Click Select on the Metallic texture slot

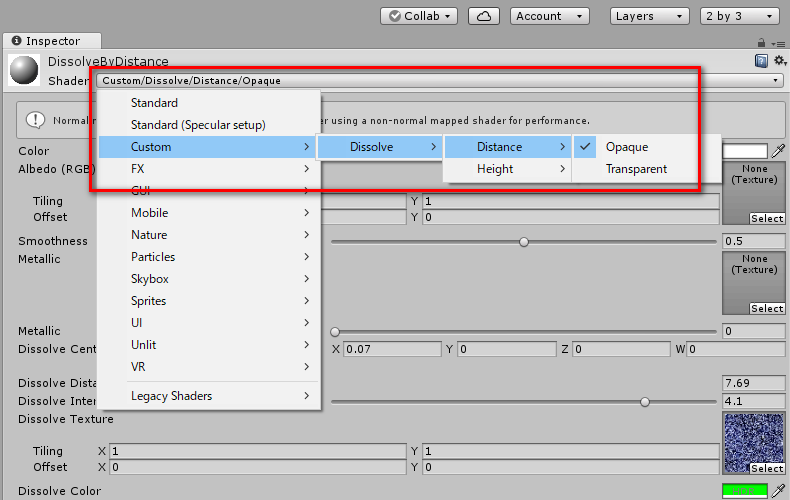coord(767,308)
